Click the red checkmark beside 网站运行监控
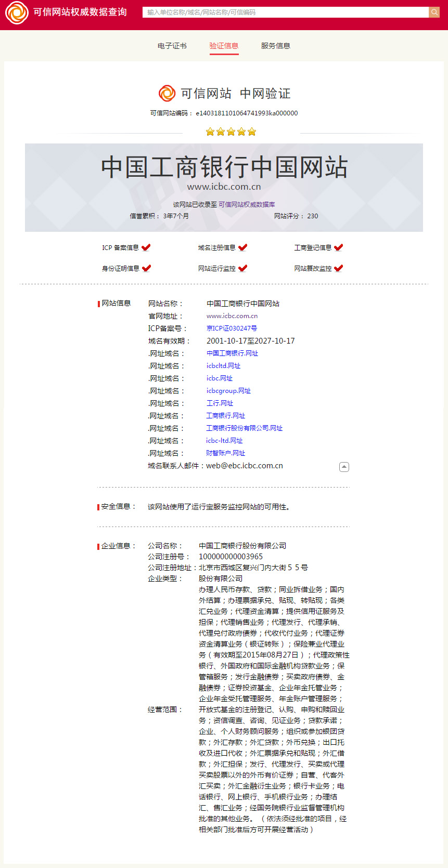 coord(243,268)
